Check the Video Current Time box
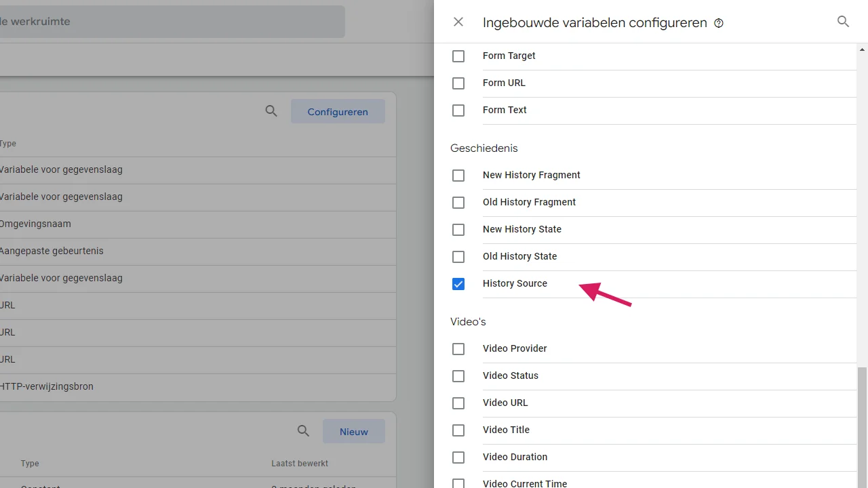The image size is (868, 488). [x=458, y=483]
